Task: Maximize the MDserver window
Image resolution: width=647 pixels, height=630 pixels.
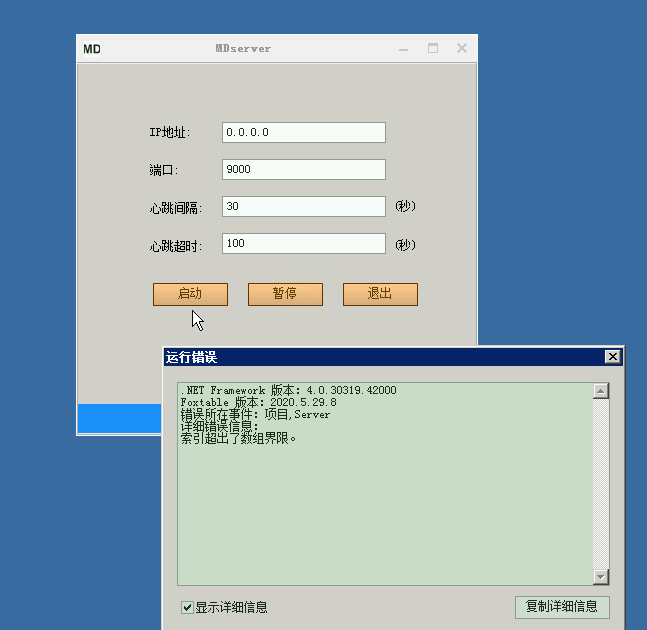Action: (433, 49)
